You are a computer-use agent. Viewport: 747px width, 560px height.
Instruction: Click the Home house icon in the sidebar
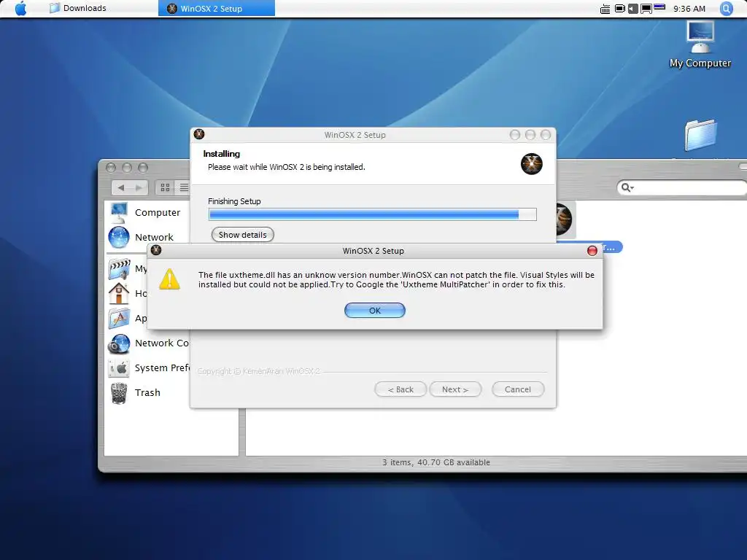pos(119,293)
